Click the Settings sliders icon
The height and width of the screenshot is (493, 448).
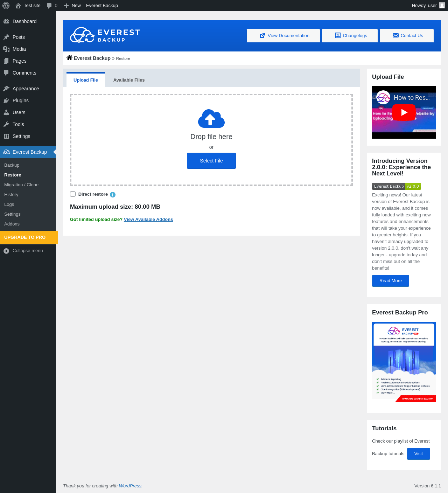coord(6,136)
